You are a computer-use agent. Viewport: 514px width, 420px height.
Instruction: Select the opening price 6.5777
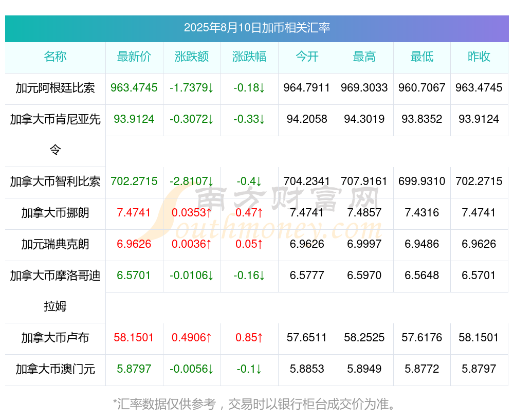[307, 276]
